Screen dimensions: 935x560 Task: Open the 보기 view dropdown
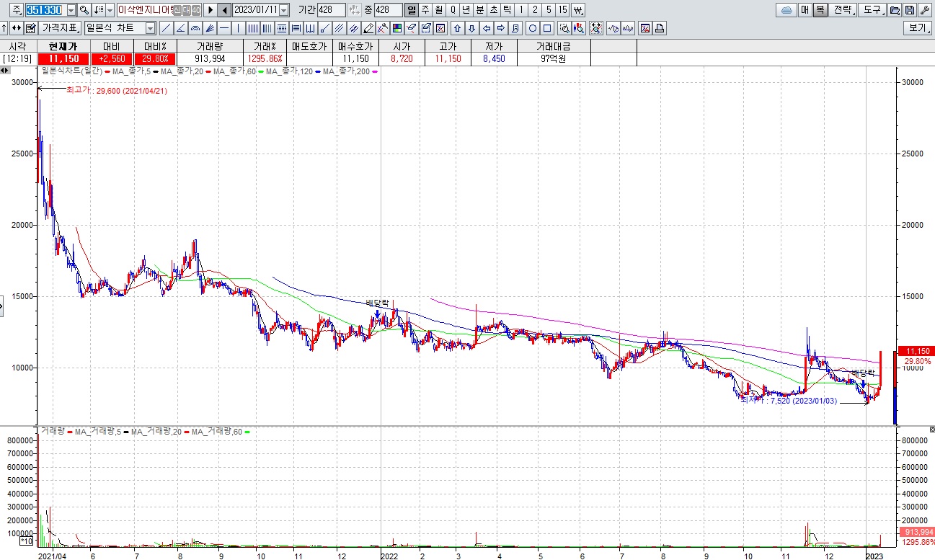918,28
